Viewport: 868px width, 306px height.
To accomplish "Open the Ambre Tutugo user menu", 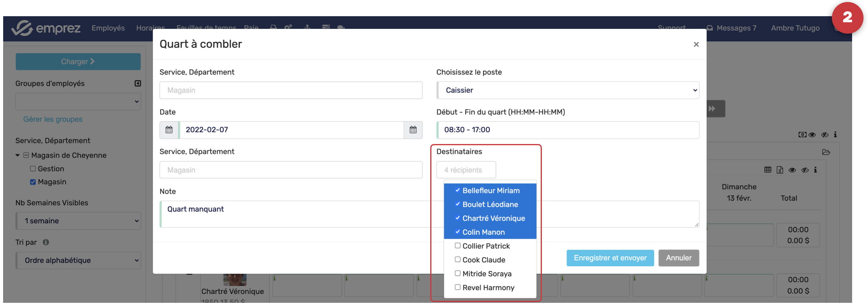I will pyautogui.click(x=795, y=28).
